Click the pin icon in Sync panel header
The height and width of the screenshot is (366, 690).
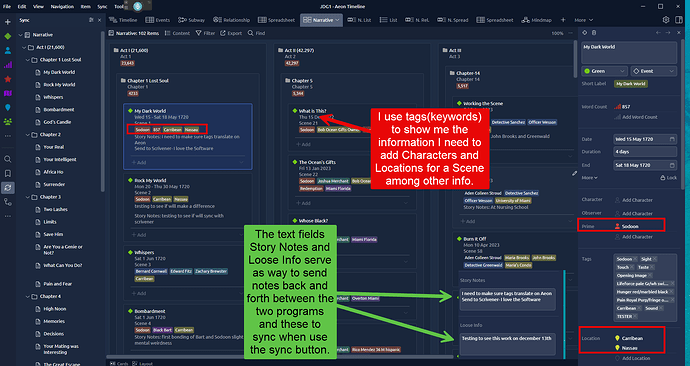[x=91, y=20]
